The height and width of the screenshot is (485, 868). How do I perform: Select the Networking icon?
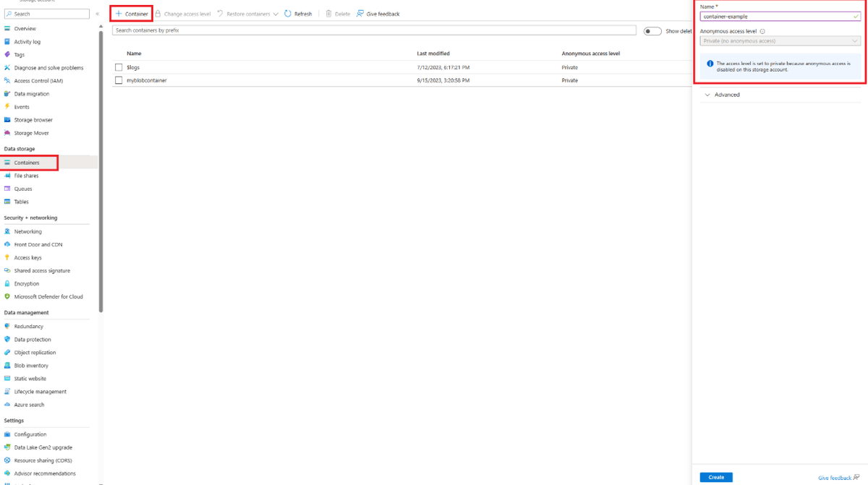(7, 231)
